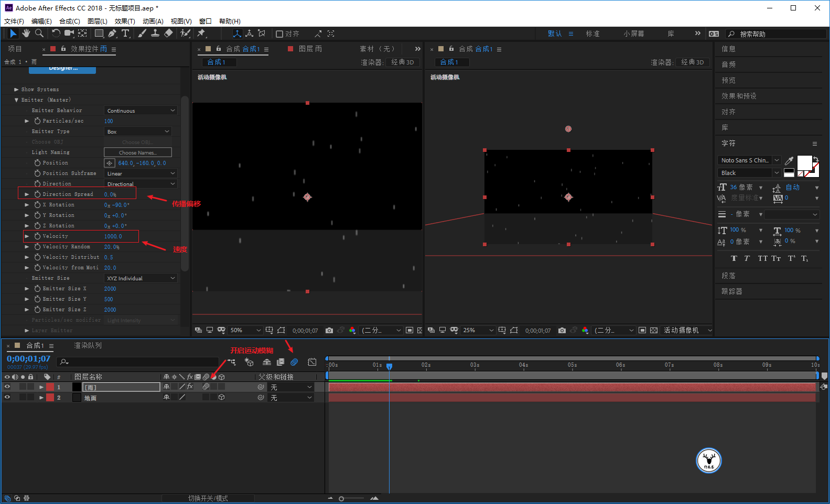Viewport: 830px width, 504px height.
Task: Select the Rotation tool
Action: click(x=56, y=34)
